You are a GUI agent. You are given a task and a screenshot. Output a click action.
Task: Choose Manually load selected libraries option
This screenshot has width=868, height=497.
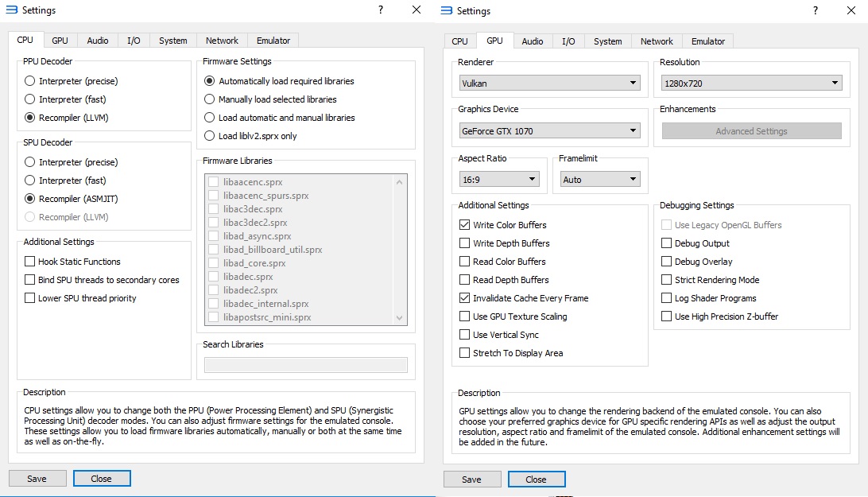(x=210, y=99)
